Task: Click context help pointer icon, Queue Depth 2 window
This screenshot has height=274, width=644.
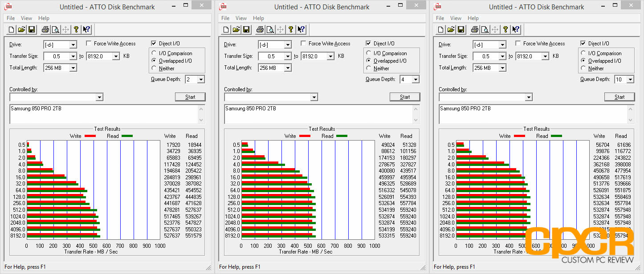Action: tap(86, 30)
